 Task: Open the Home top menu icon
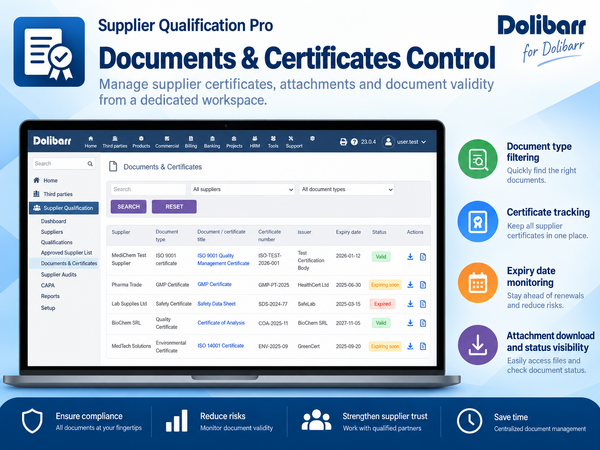(x=91, y=139)
